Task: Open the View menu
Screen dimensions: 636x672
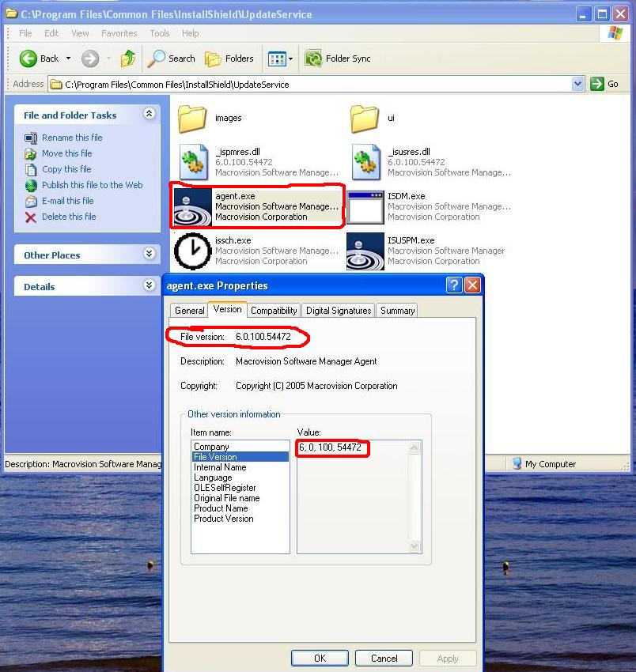Action: [80, 33]
